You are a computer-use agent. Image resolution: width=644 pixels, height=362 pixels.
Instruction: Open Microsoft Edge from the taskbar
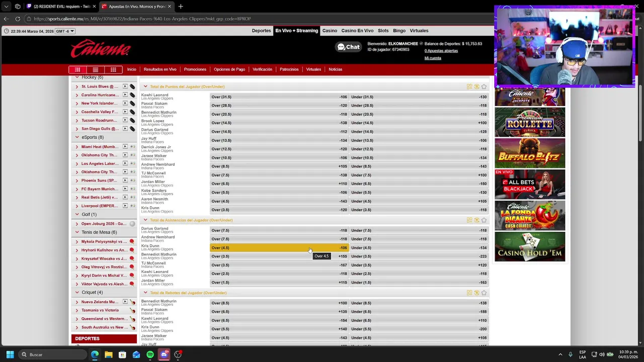coord(95,354)
